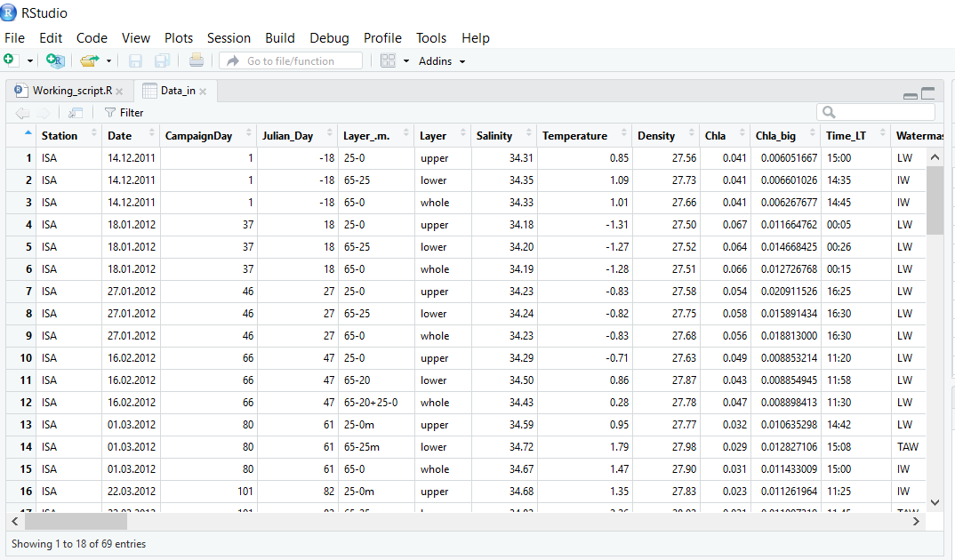
Task: Open the workspace panes layout icon
Action: click(x=389, y=60)
